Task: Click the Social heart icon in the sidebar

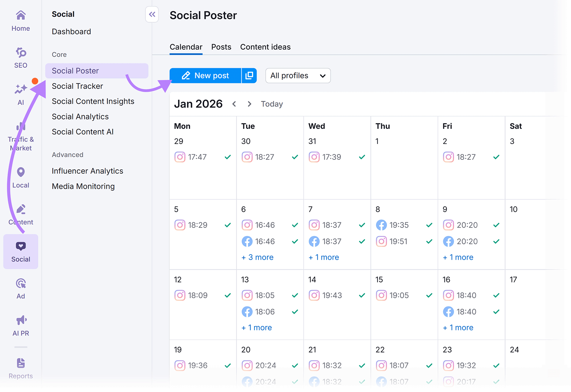Action: click(20, 246)
